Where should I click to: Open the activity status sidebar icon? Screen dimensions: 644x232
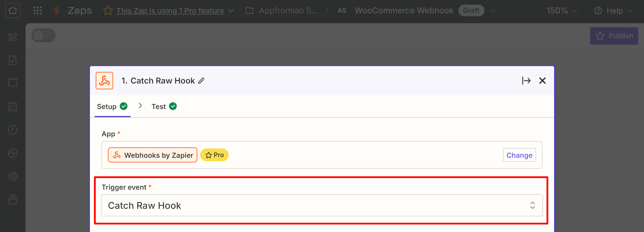click(13, 153)
